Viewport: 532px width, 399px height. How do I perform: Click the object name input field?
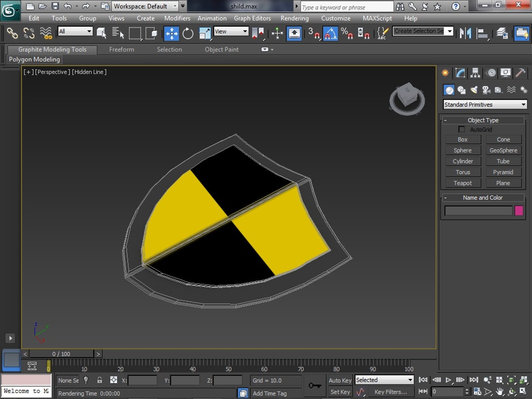point(478,211)
